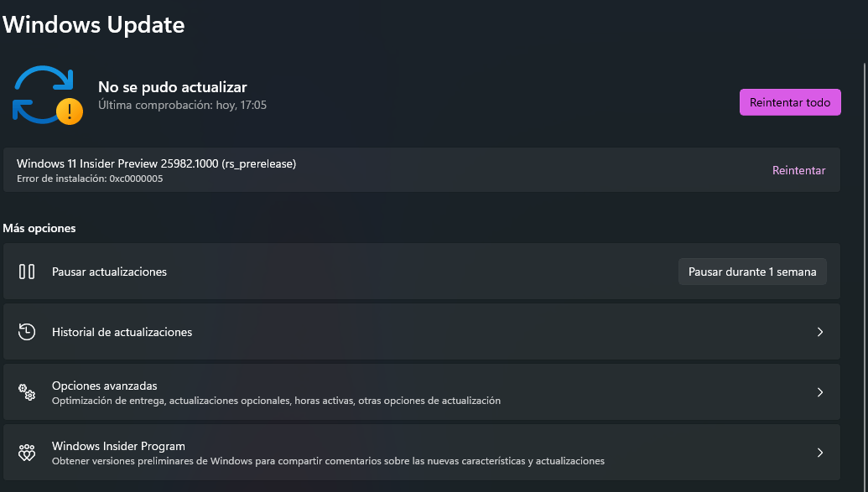Click the update history clock icon
Screen dimensions: 868x492
click(x=27, y=332)
